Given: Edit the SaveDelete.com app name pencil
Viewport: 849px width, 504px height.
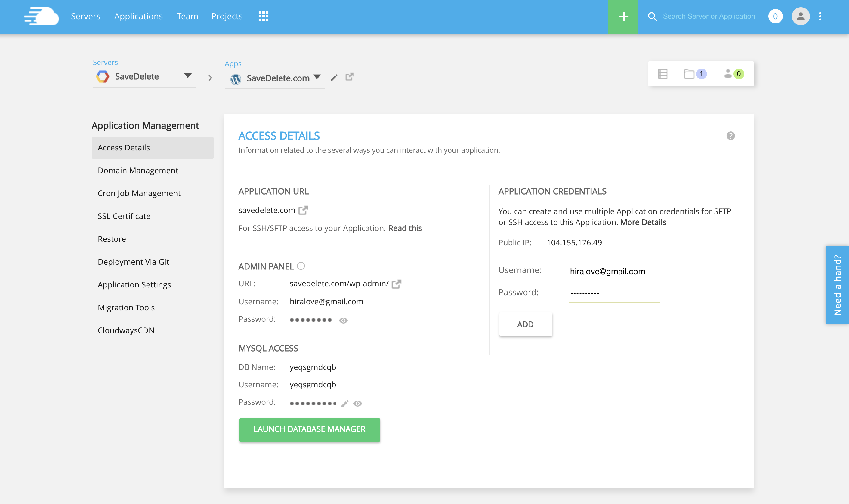Looking at the screenshot, I should coord(334,77).
